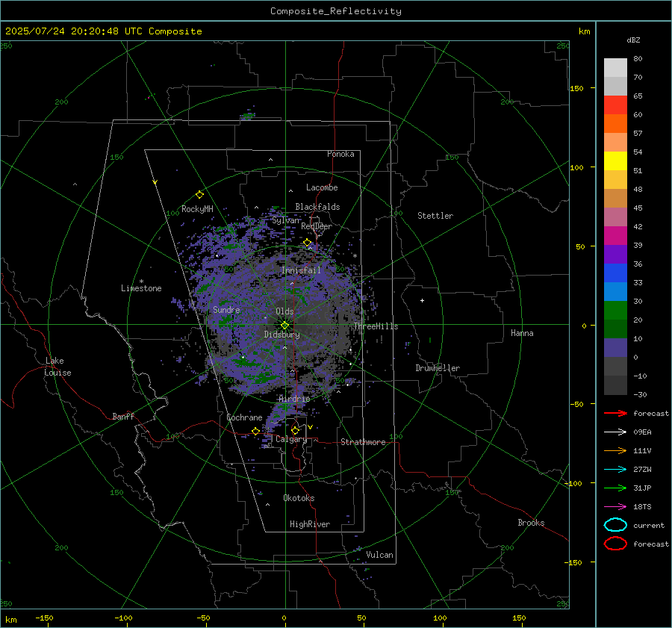Select the 80 dBZ light gray swatch
Screen dimensions: 672x628
point(615,67)
